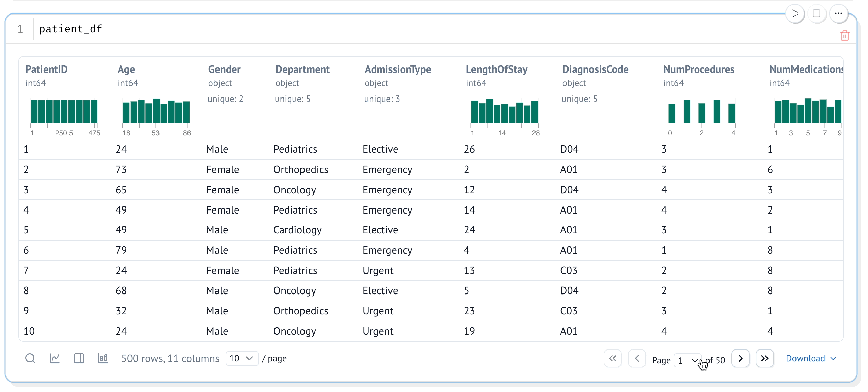Go to next page arrow
The image size is (868, 392).
coord(740,358)
